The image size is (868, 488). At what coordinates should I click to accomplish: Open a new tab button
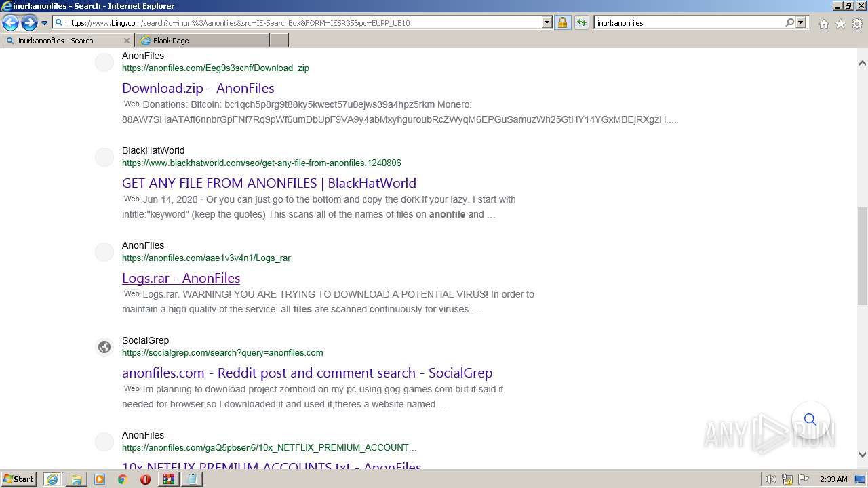[279, 41]
